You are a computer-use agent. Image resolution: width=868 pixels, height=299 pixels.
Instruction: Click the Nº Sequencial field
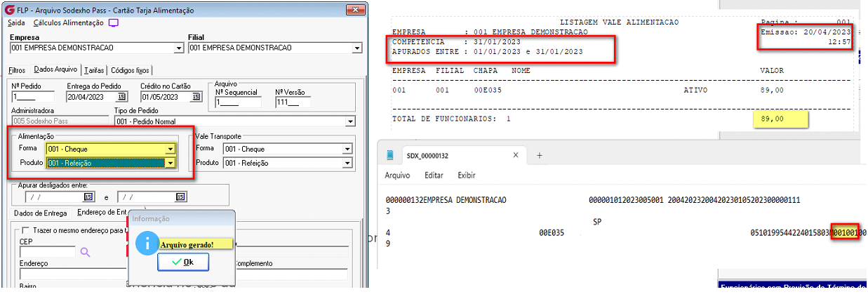[237, 102]
